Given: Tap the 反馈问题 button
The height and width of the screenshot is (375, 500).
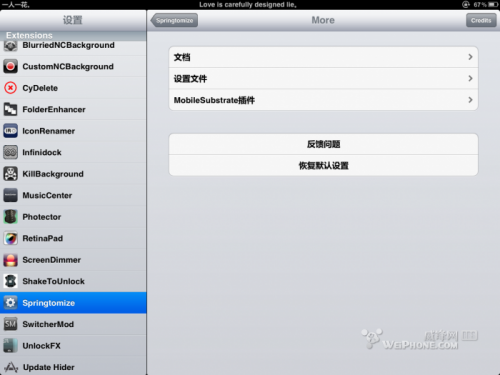Looking at the screenshot, I should click(x=323, y=144).
